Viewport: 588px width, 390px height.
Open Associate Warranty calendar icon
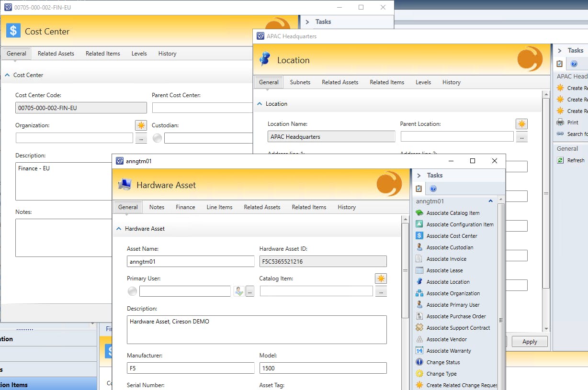[419, 351]
